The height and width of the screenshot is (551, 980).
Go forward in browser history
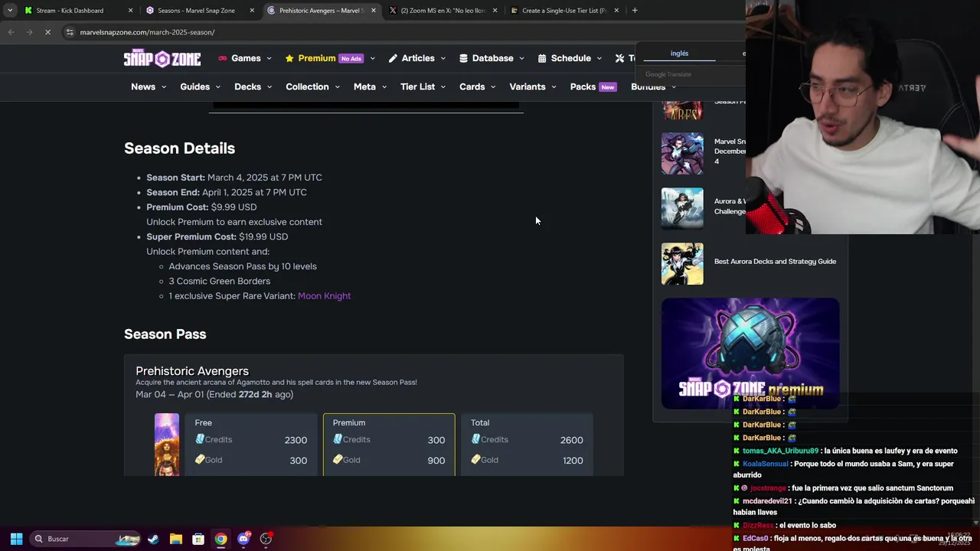(x=29, y=32)
